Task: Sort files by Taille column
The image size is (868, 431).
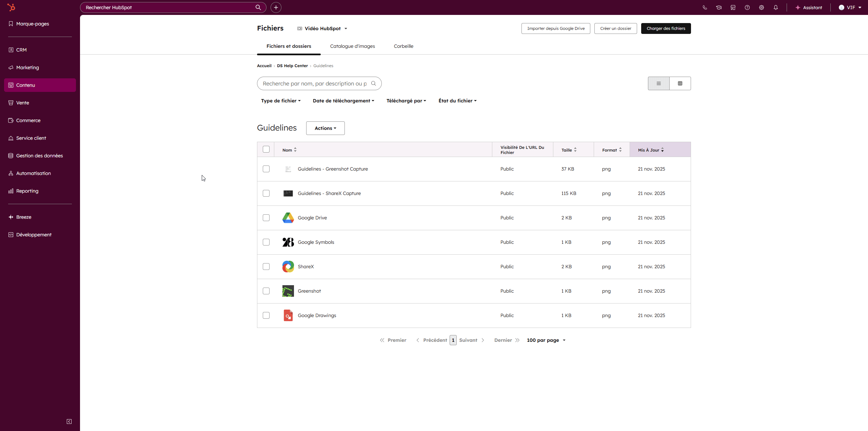Action: pos(568,150)
